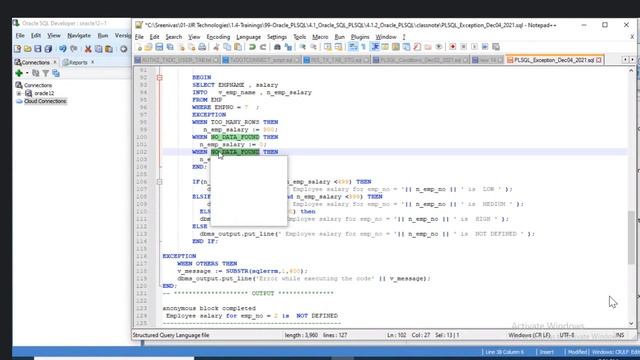This screenshot has height=360, width=640.
Task: Click Open folder icon in SQL Developer toolbar
Action: click(x=27, y=49)
